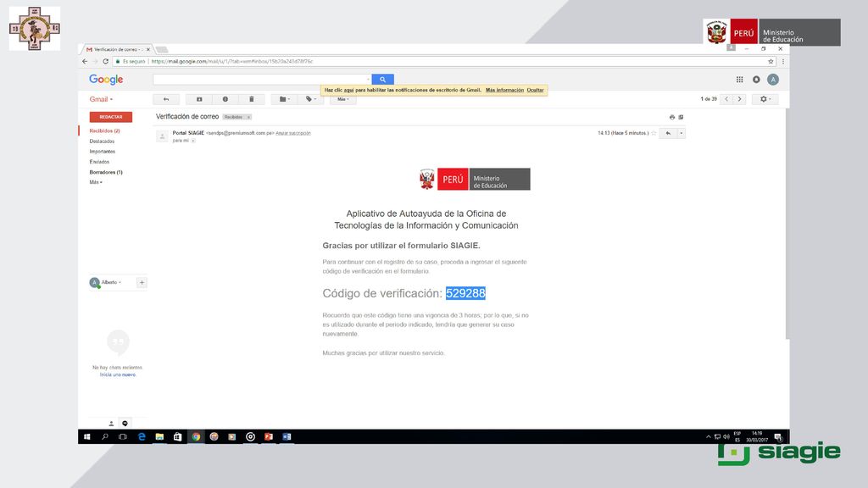Image resolution: width=868 pixels, height=488 pixels.
Task: Open Borradores (1) folder
Action: (x=106, y=172)
